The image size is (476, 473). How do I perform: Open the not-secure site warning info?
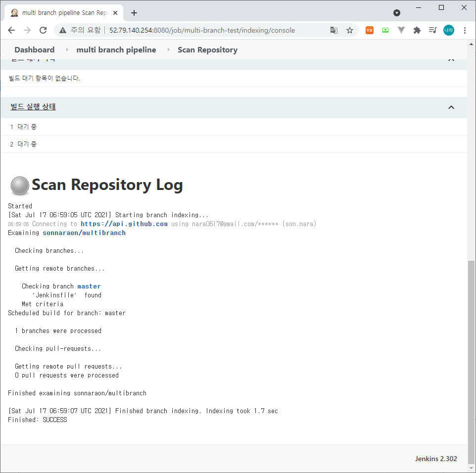coord(62,30)
